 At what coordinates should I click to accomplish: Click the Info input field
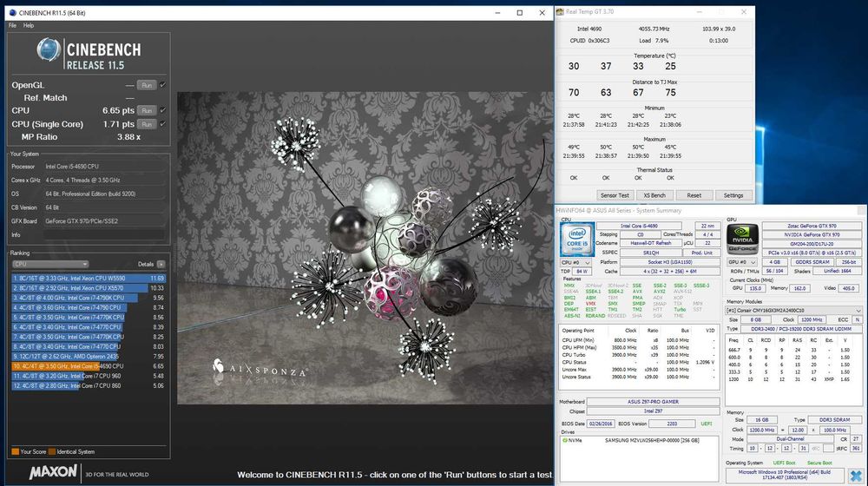coord(104,234)
